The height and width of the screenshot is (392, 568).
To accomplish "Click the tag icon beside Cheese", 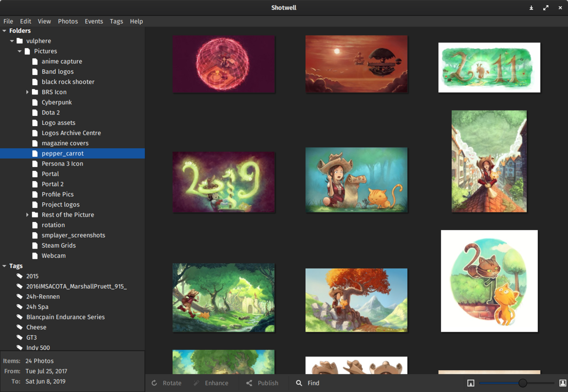I will click(20, 327).
